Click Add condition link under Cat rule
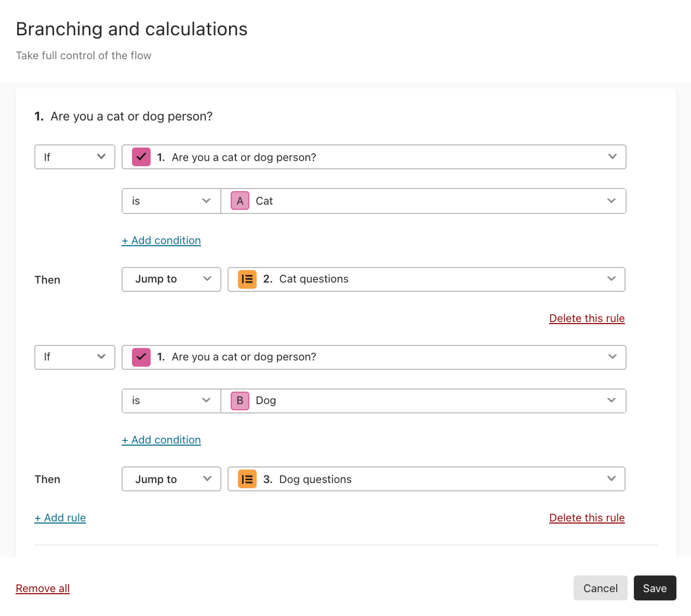The height and width of the screenshot is (616, 691). 161,240
